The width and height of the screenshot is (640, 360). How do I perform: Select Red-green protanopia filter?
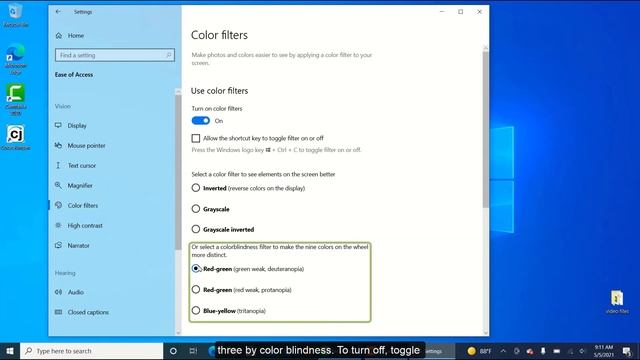coord(196,289)
